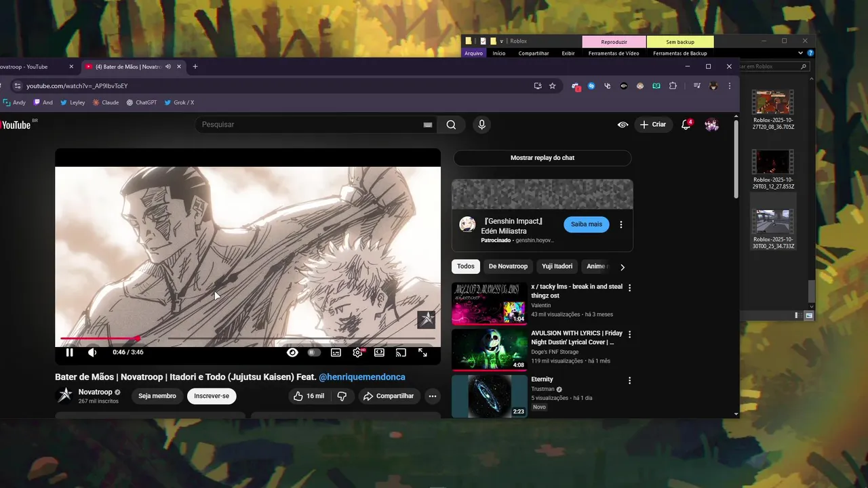The image size is (868, 488).
Task: Click the eye icon in player controls
Action: pos(292,352)
